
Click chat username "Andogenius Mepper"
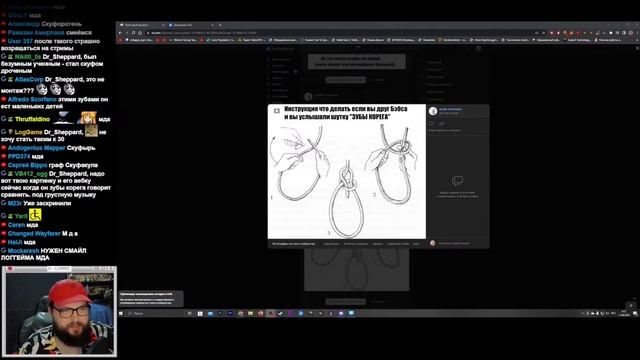tap(36, 148)
